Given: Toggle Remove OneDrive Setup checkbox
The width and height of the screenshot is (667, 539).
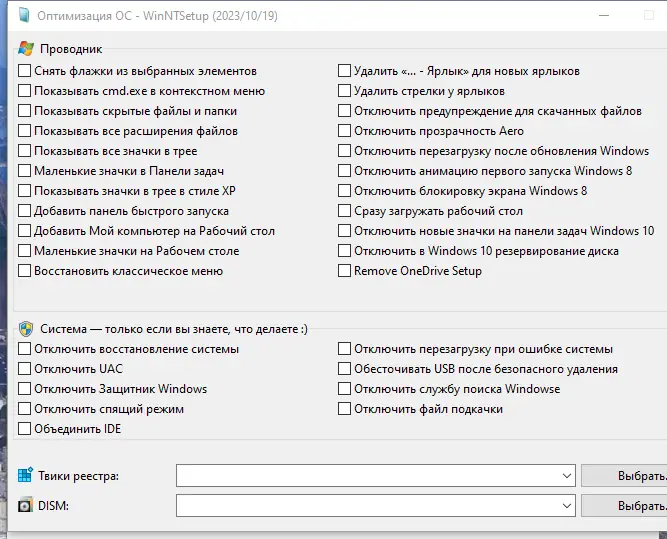Looking at the screenshot, I should (345, 271).
